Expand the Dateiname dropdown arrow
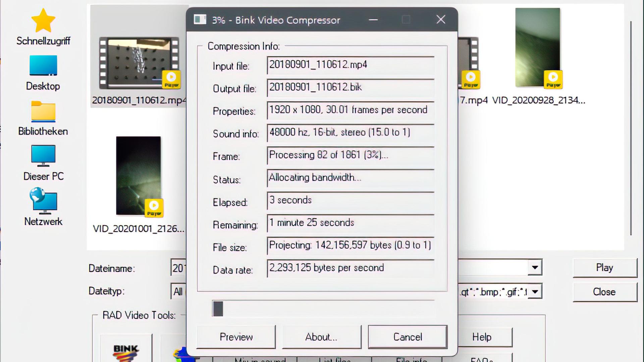644x362 pixels. (x=535, y=267)
